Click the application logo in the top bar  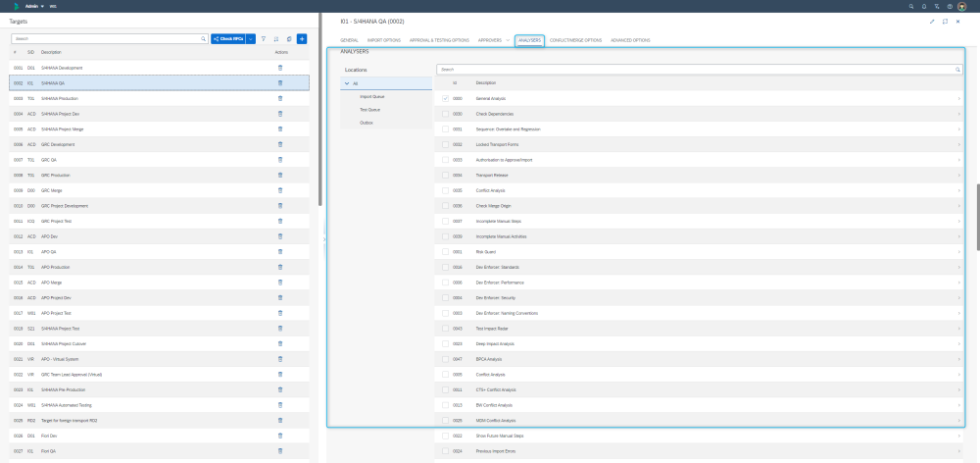[17, 6]
